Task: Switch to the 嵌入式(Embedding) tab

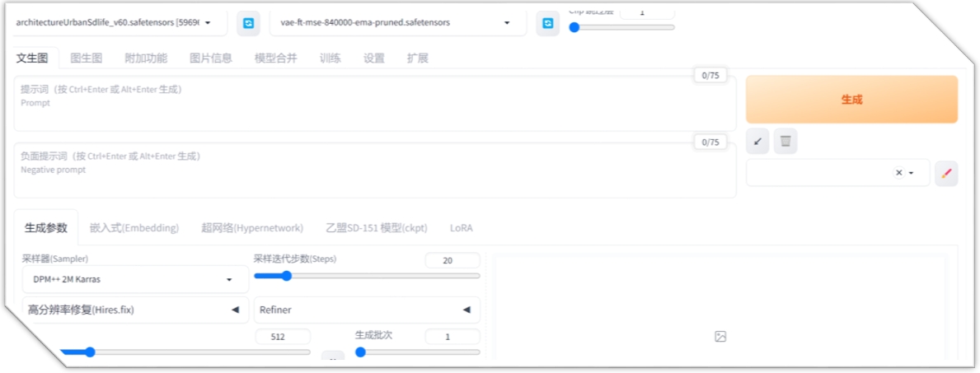Action: point(134,228)
